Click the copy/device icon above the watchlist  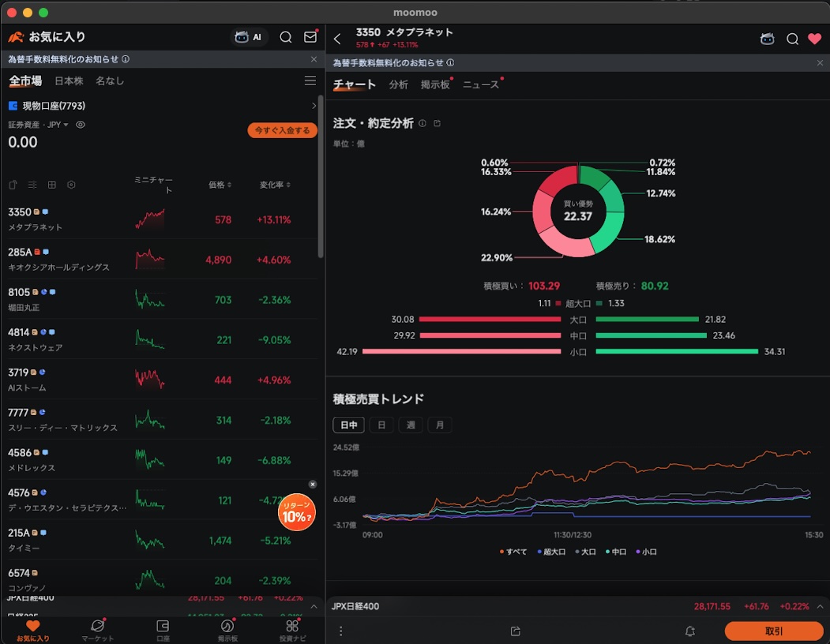(13, 185)
